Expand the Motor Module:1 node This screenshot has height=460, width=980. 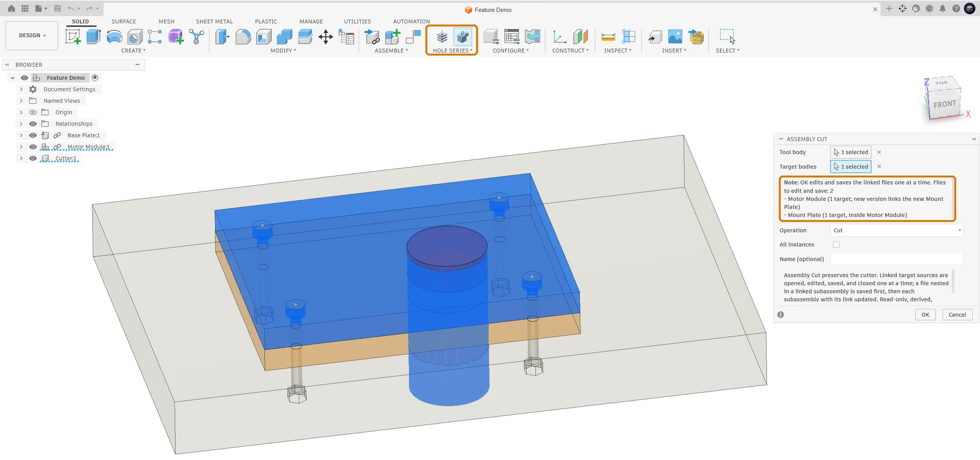[x=21, y=147]
